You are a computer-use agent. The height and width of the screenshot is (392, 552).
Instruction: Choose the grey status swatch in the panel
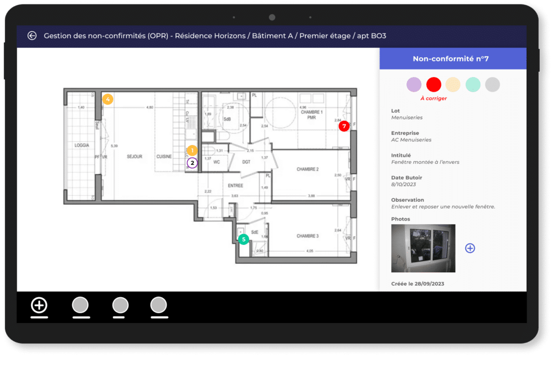tap(493, 85)
